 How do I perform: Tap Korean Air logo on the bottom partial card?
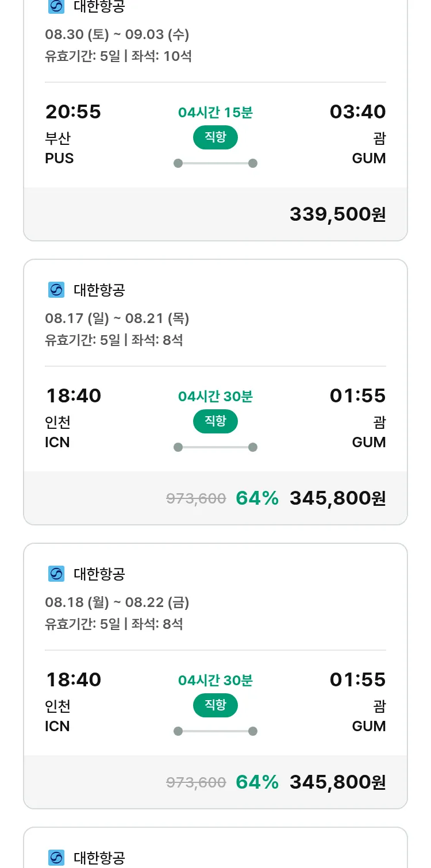coord(56,858)
